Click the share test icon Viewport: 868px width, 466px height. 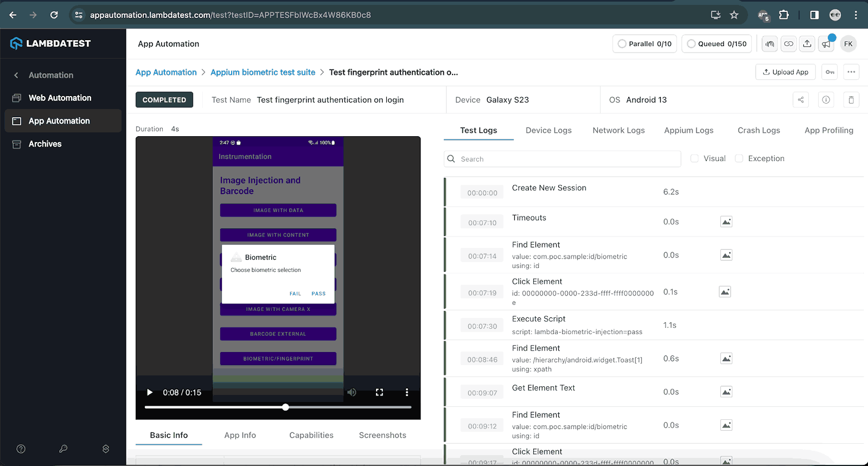tap(801, 100)
